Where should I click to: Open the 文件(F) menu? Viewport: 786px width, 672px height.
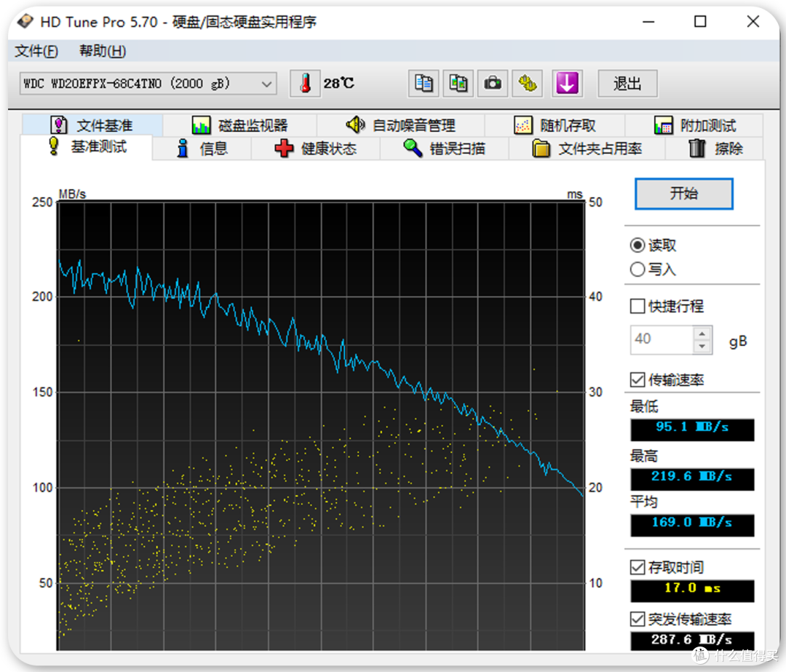36,51
